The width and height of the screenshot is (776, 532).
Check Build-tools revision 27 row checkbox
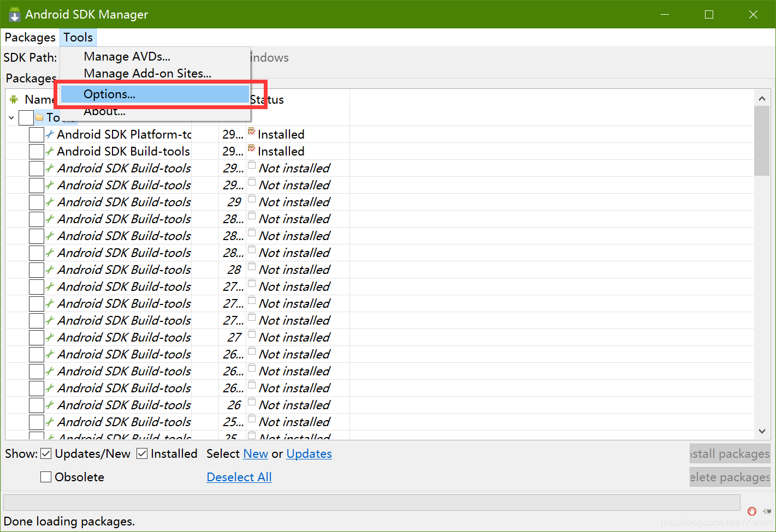[37, 338]
